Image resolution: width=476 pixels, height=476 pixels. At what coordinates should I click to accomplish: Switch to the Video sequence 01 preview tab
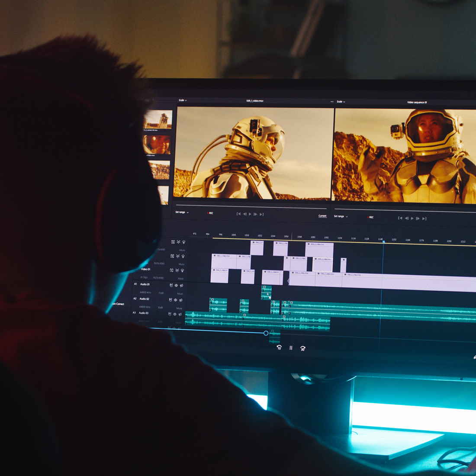[417, 101]
